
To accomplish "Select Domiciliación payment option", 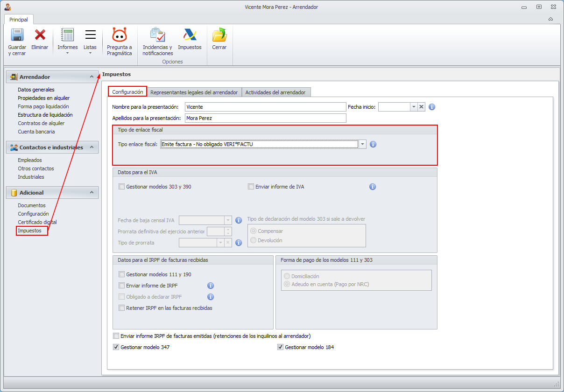I will 287,276.
